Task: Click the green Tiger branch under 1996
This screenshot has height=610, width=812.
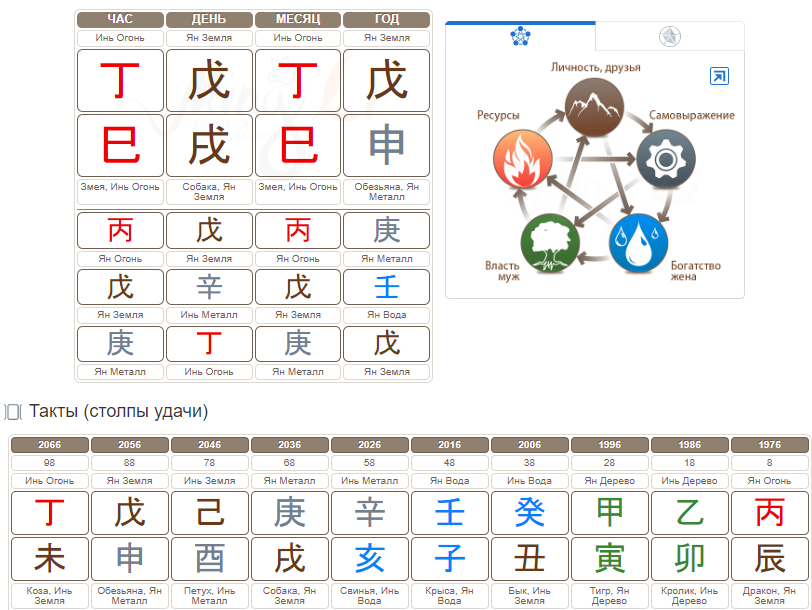Action: coord(609,558)
